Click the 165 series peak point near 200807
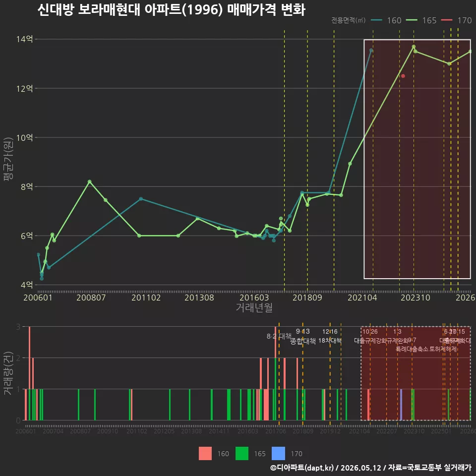 coord(90,181)
